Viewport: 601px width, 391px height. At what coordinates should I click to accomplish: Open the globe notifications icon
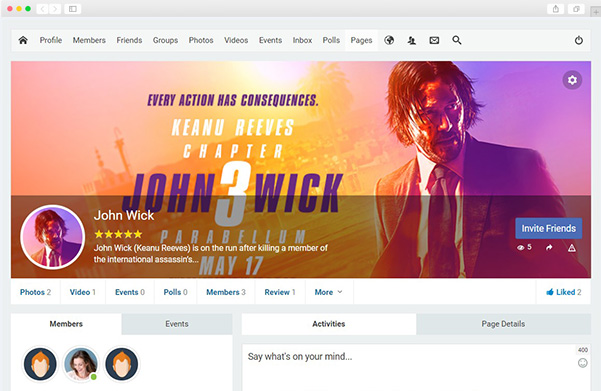(x=389, y=40)
